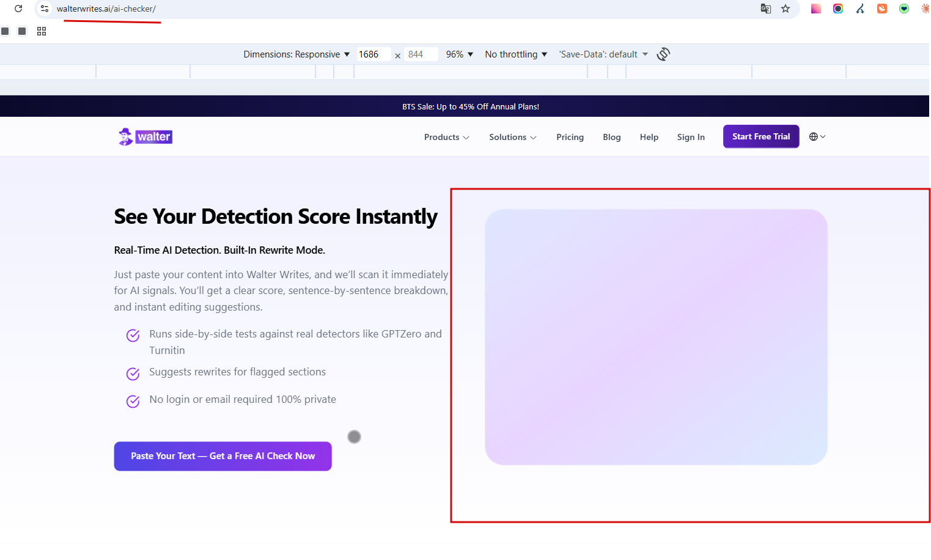
Task: Open the Blog link in navigation
Action: (x=612, y=137)
